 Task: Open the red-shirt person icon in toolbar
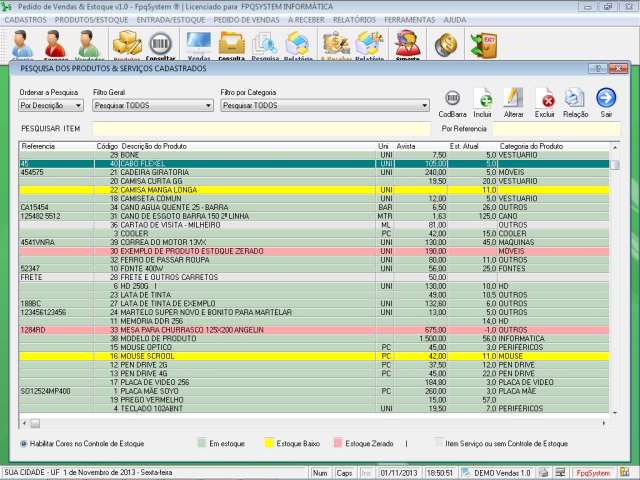click(x=56, y=44)
